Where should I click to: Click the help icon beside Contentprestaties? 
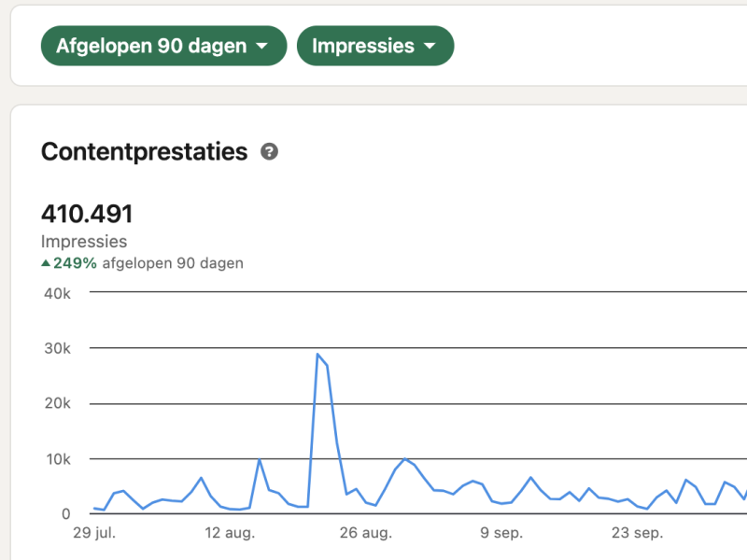point(269,152)
